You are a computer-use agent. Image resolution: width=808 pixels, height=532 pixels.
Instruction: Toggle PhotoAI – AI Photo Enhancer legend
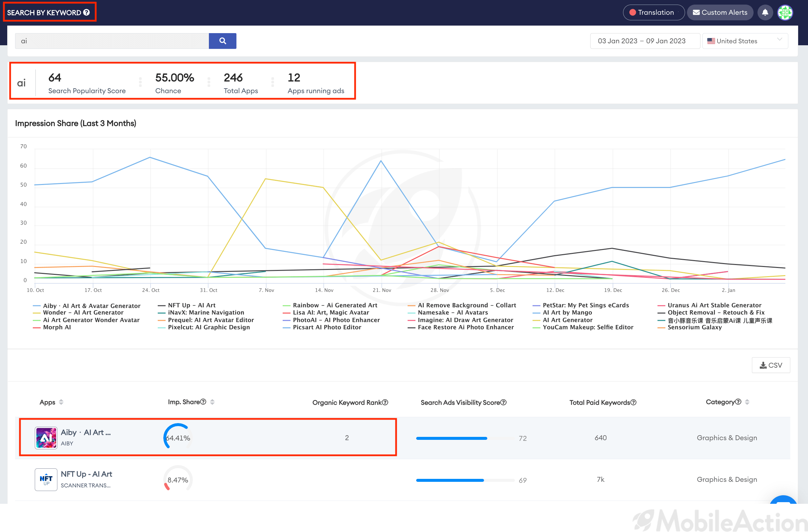[331, 320]
